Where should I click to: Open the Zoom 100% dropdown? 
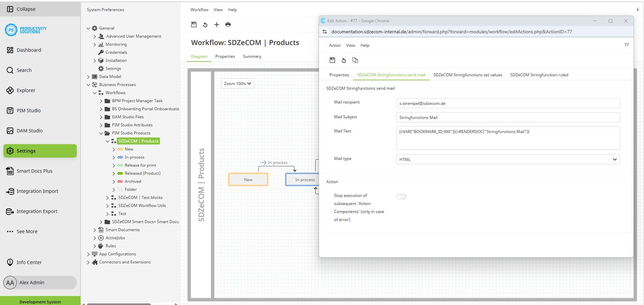click(238, 84)
